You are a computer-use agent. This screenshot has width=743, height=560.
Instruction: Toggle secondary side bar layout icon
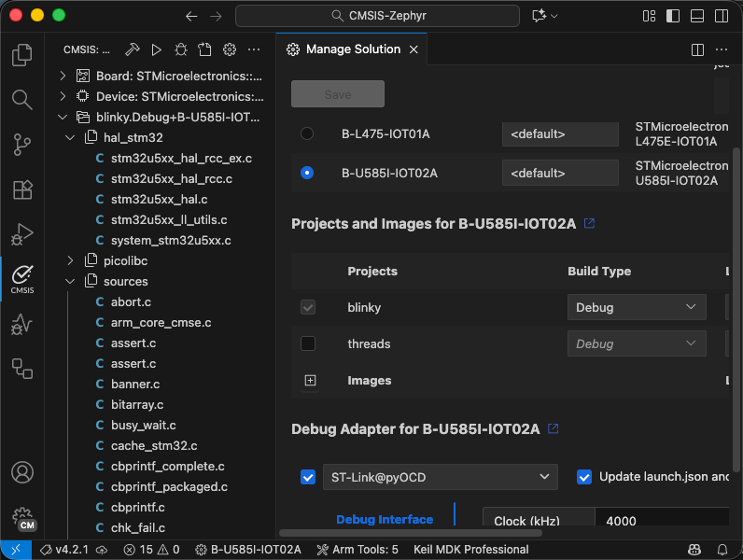tap(722, 16)
